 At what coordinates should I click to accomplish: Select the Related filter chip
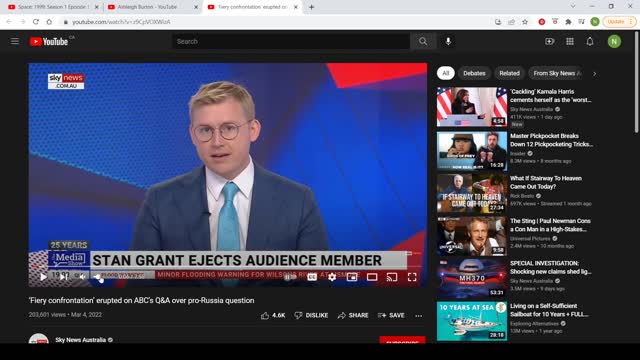pos(509,73)
